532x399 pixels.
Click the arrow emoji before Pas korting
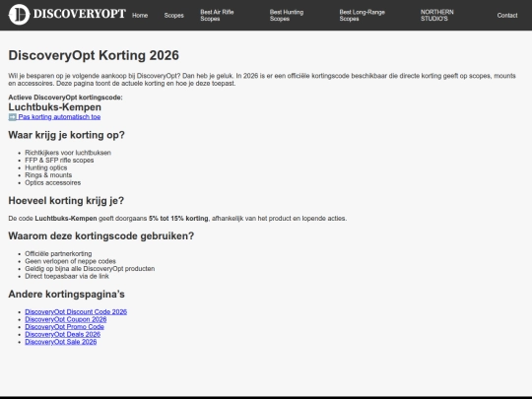coord(13,117)
